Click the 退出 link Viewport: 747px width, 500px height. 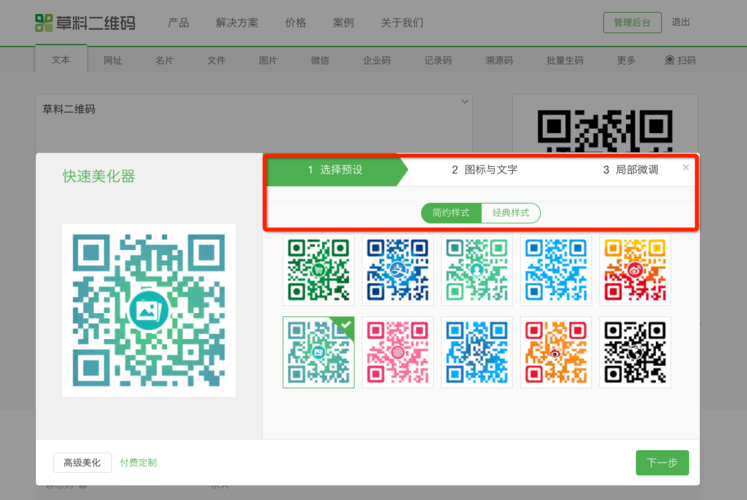680,22
